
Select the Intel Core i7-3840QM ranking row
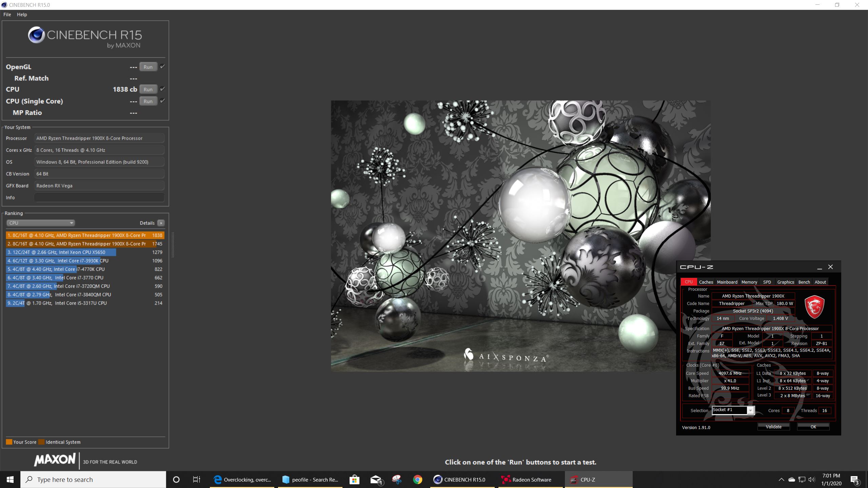(x=85, y=294)
